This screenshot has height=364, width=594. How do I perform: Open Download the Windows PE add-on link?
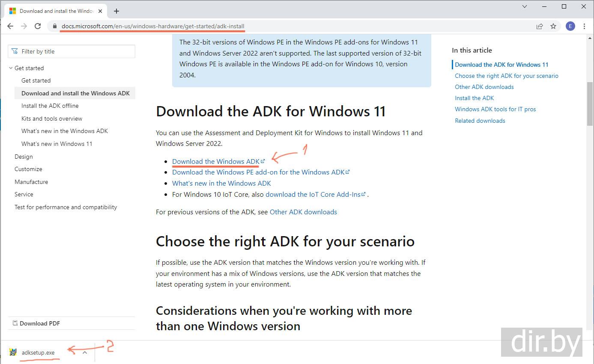(258, 172)
